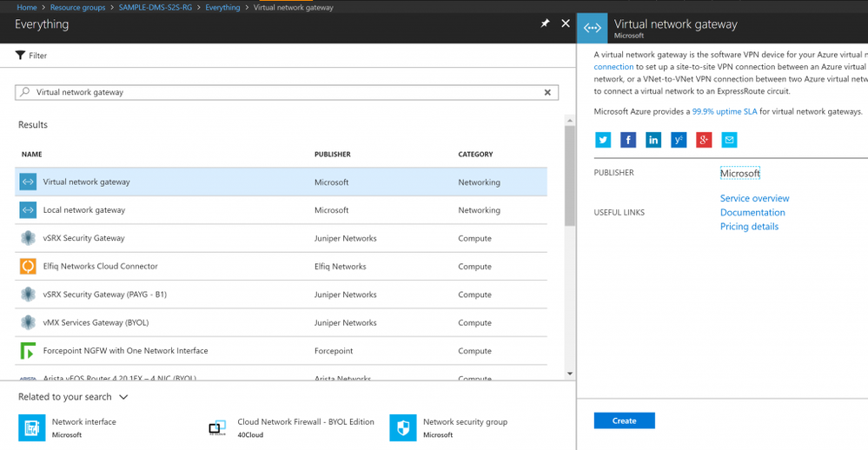The image size is (868, 450).
Task: Open the Network security group related item
Action: [x=448, y=428]
